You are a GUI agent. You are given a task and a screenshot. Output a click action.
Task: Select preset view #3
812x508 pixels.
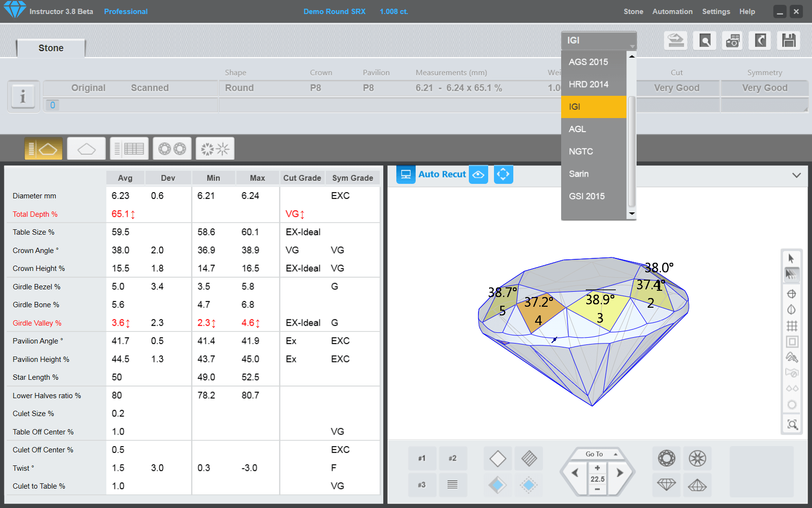point(422,485)
